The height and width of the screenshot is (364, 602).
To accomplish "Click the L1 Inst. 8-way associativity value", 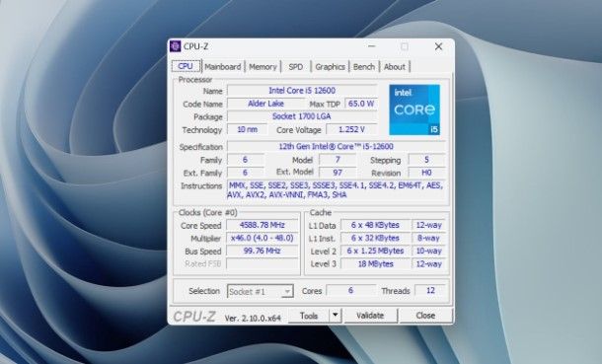I will click(x=428, y=238).
